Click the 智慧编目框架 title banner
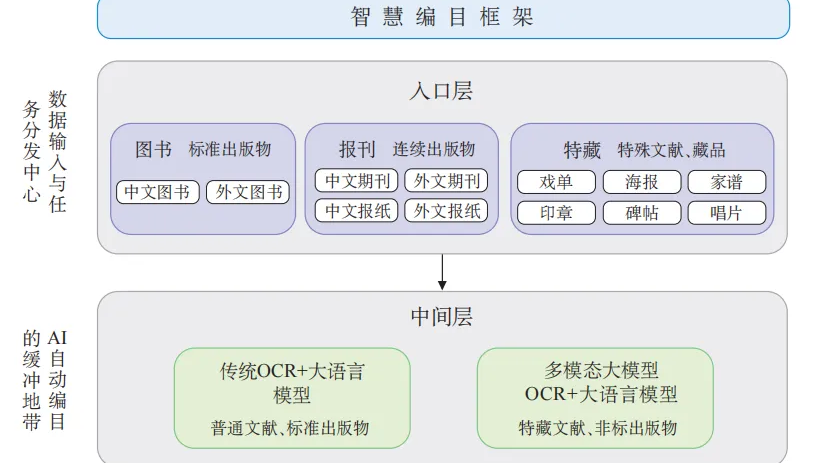Image resolution: width=823 pixels, height=463 pixels. pyautogui.click(x=443, y=18)
